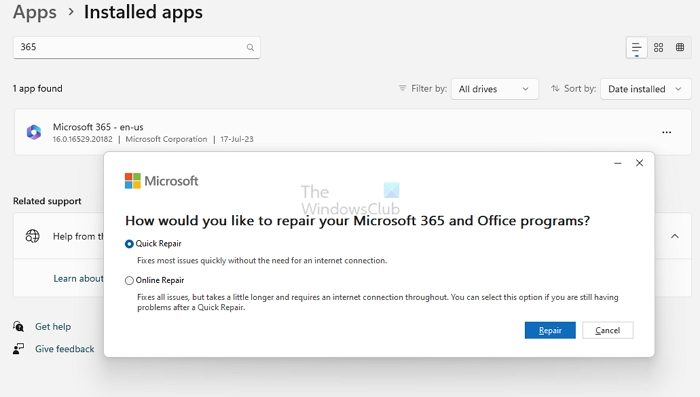Screen dimensions: 700x397
Task: Click the Microsoft logo in repair dialog
Action: tap(162, 181)
